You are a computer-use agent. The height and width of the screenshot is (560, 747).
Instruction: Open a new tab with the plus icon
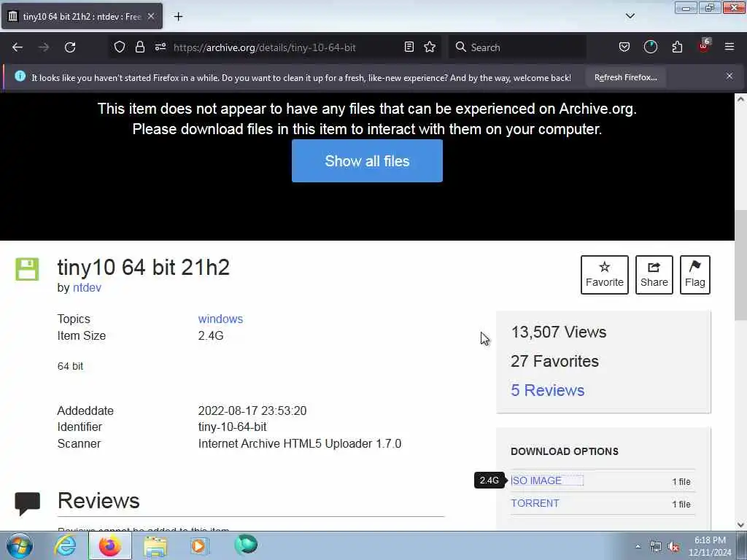point(178,17)
